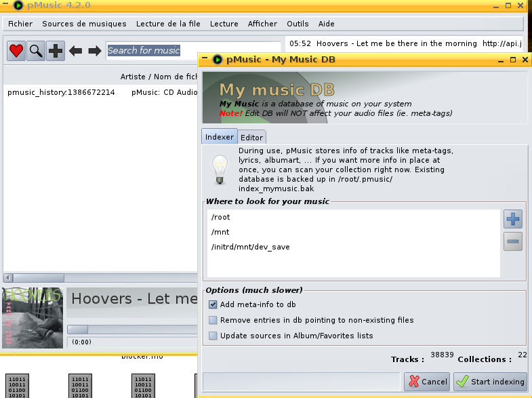
Task: Switch to the Editor tab
Action: 251,138
